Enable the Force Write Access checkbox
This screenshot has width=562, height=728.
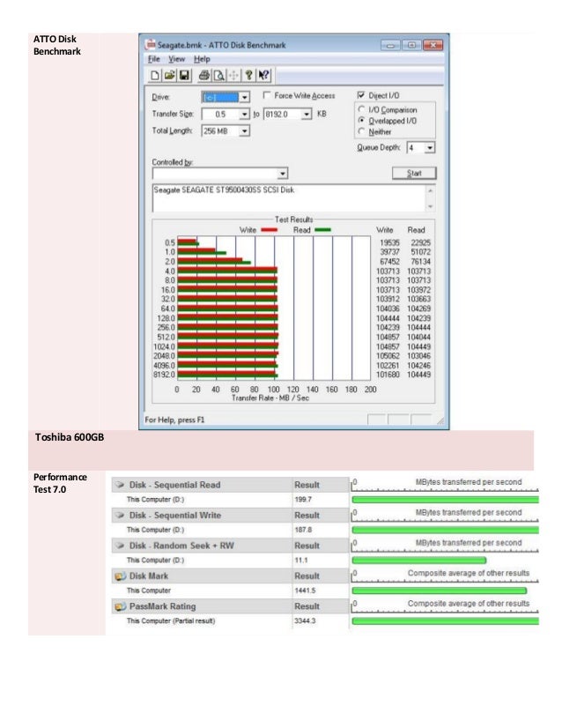[267, 95]
